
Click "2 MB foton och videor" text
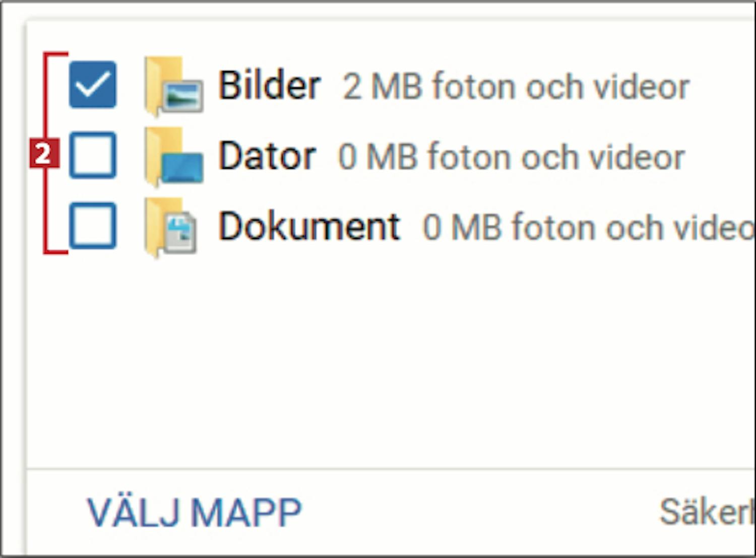pos(516,87)
